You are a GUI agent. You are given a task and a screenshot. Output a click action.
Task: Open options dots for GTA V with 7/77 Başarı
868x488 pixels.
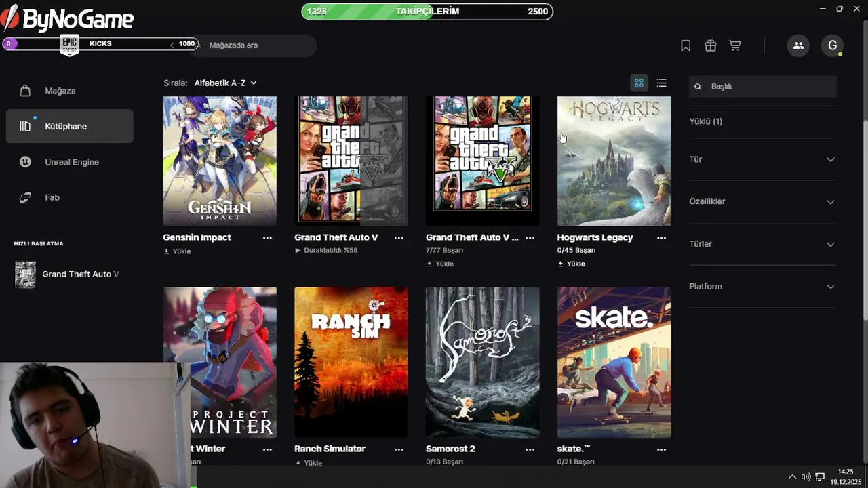coord(530,238)
